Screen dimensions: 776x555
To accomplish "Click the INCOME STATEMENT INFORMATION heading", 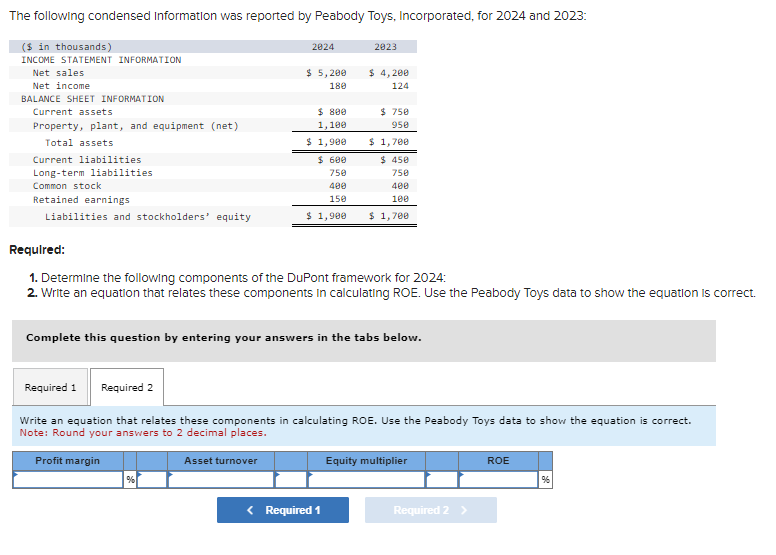I will pos(101,60).
